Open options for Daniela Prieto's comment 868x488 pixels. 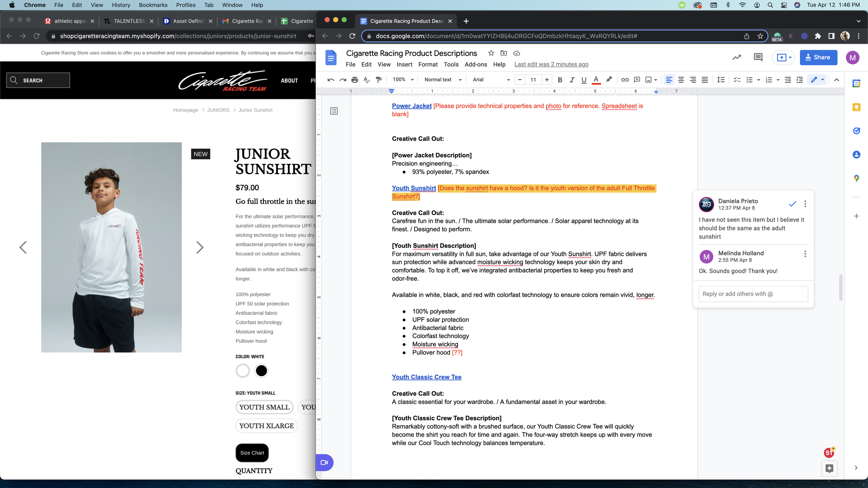point(805,204)
